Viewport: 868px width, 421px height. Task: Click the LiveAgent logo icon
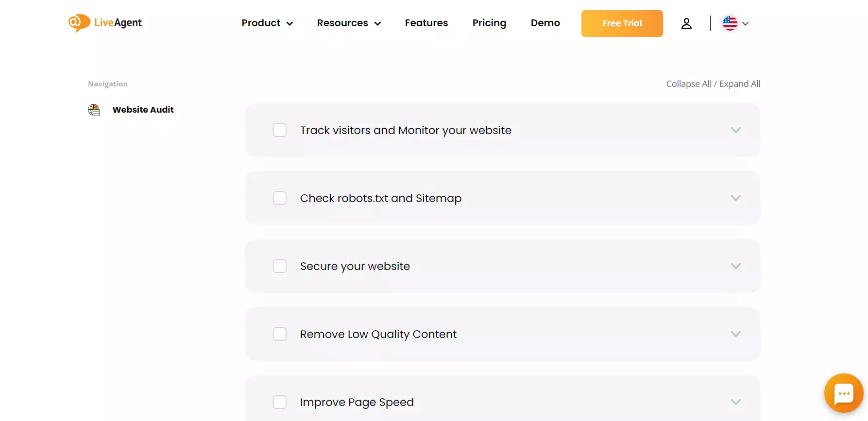[79, 23]
